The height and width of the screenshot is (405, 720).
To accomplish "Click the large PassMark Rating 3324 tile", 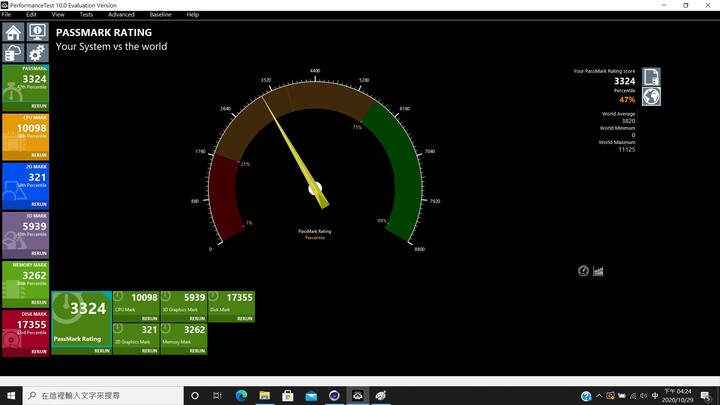I will point(81,323).
